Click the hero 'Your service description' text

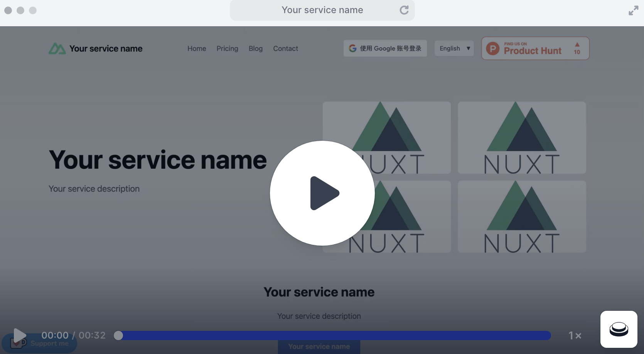tap(94, 189)
